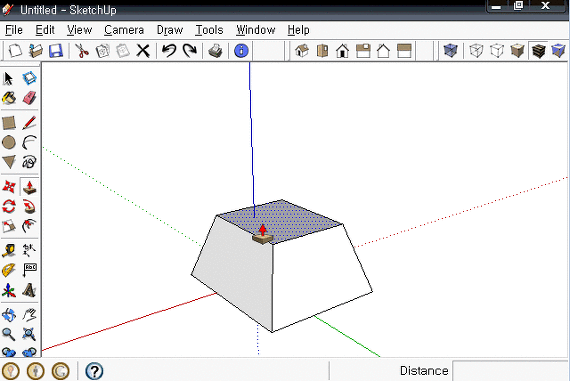Open the help question mark button

pos(94,371)
